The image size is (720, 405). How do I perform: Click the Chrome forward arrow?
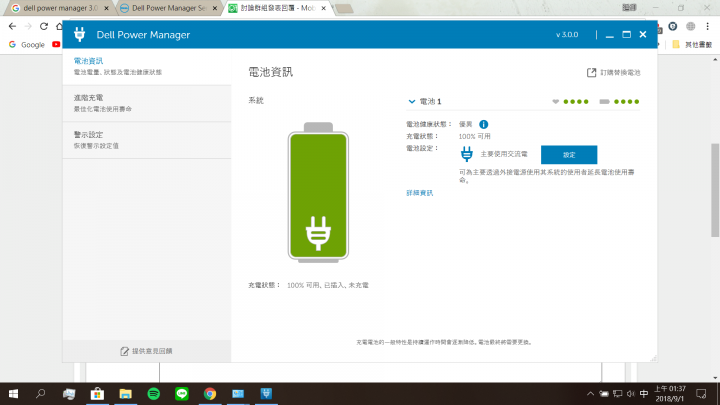tap(28, 26)
